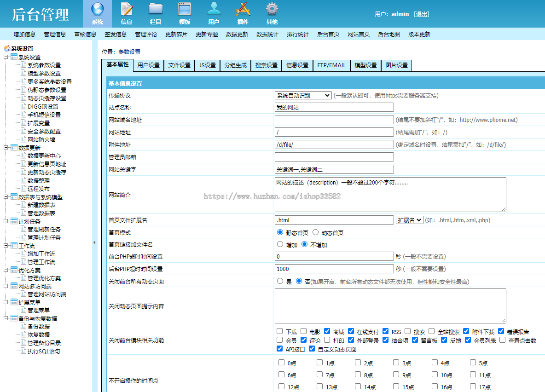Open 伪静态参数设置 in the sidebar
This screenshot has height=392, width=545.
(47, 90)
